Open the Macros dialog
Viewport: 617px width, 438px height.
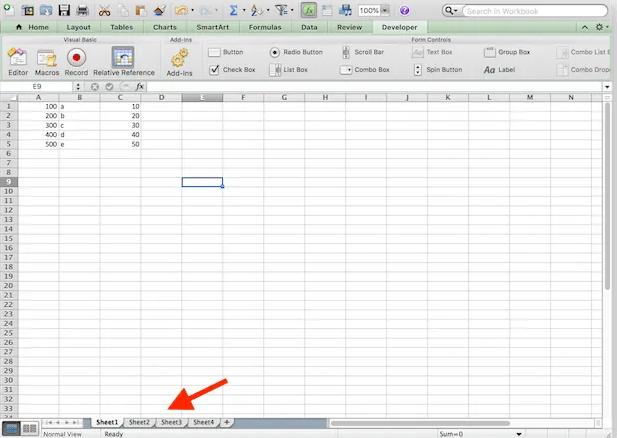click(x=47, y=61)
